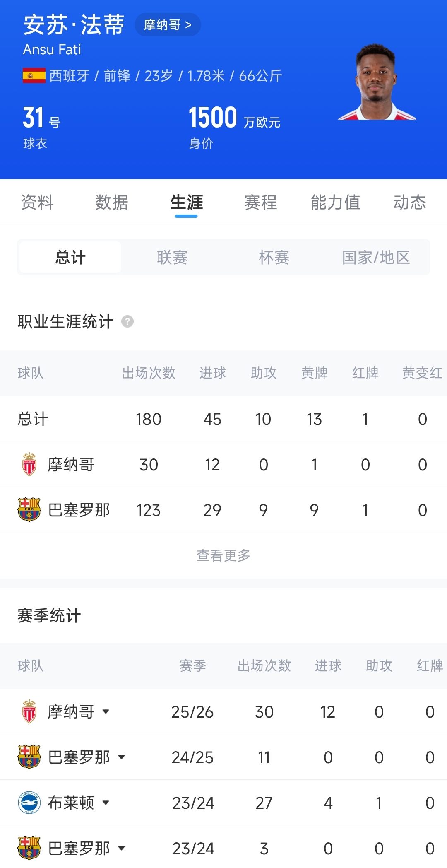Screen dimensions: 447x868
Task: Click the career statistics help question-mark icon
Action: 127,321
